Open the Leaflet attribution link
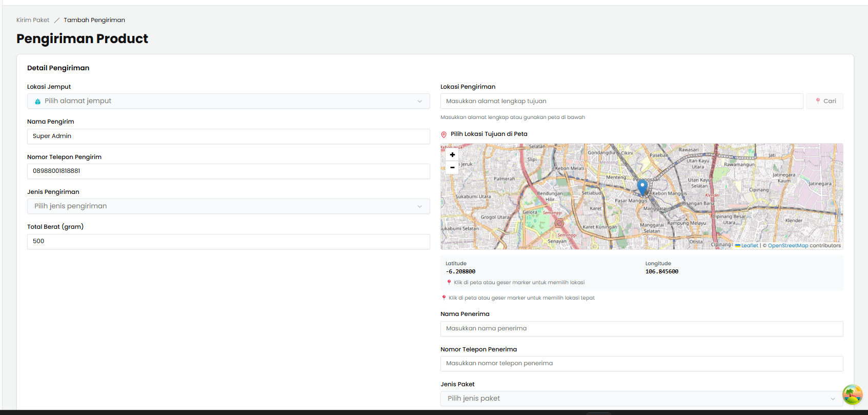Image resolution: width=868 pixels, height=415 pixels. (749, 246)
